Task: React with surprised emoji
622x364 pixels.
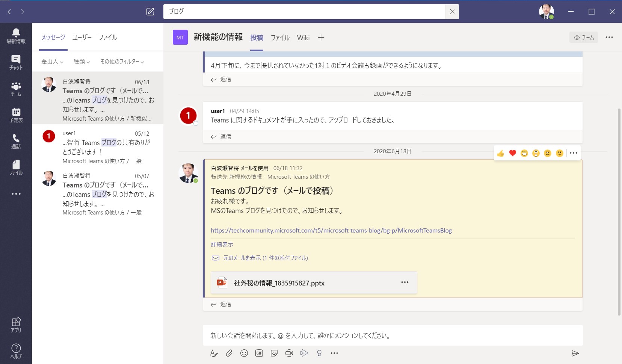Action: [x=536, y=153]
